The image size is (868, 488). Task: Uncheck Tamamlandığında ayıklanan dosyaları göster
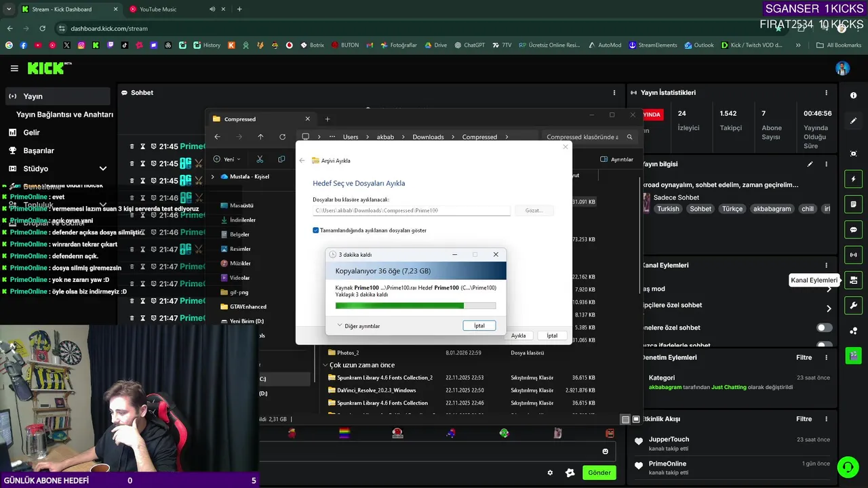[x=315, y=230]
